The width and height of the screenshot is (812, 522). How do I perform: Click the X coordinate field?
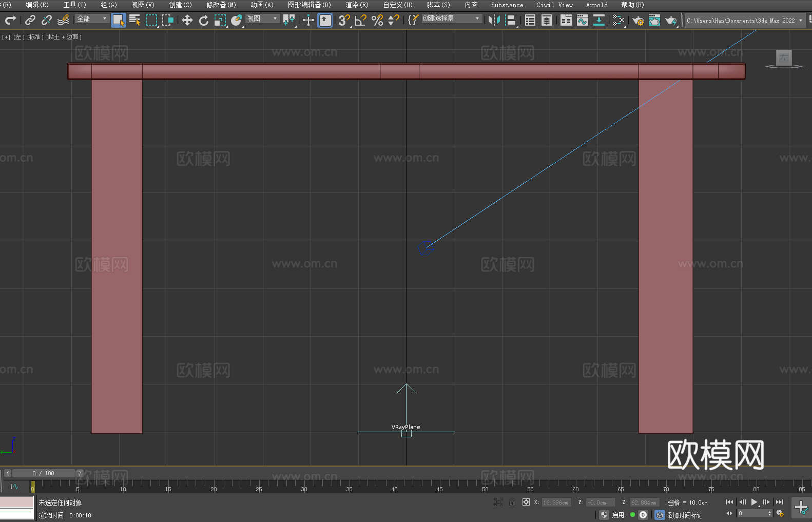click(x=556, y=502)
